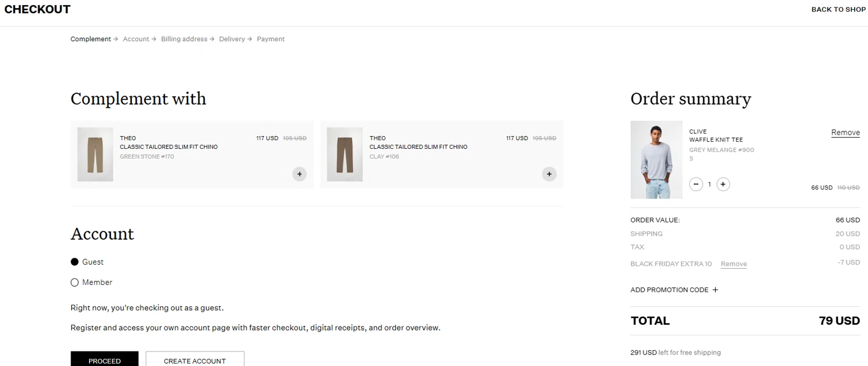Go to Billing address breadcrumb step
The height and width of the screenshot is (366, 868).
[184, 39]
